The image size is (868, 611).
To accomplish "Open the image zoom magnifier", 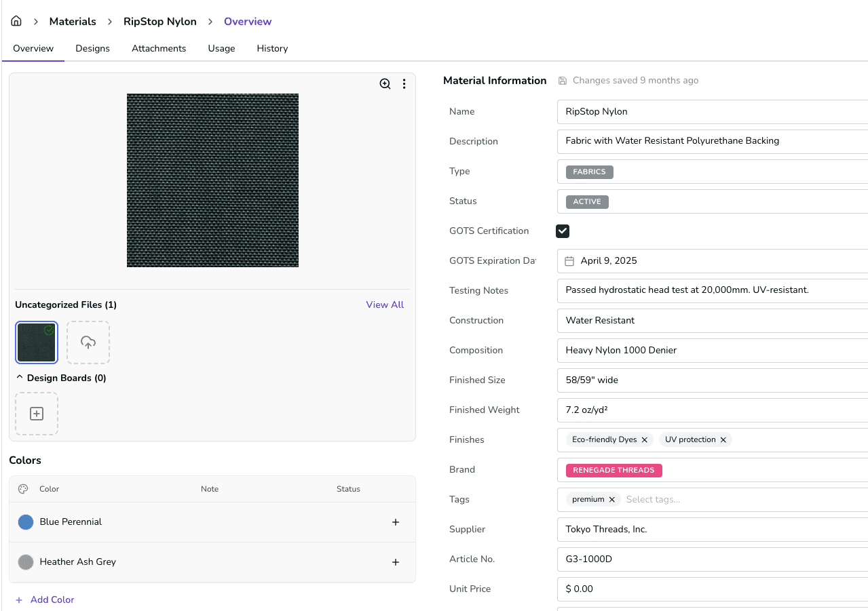I will [385, 83].
